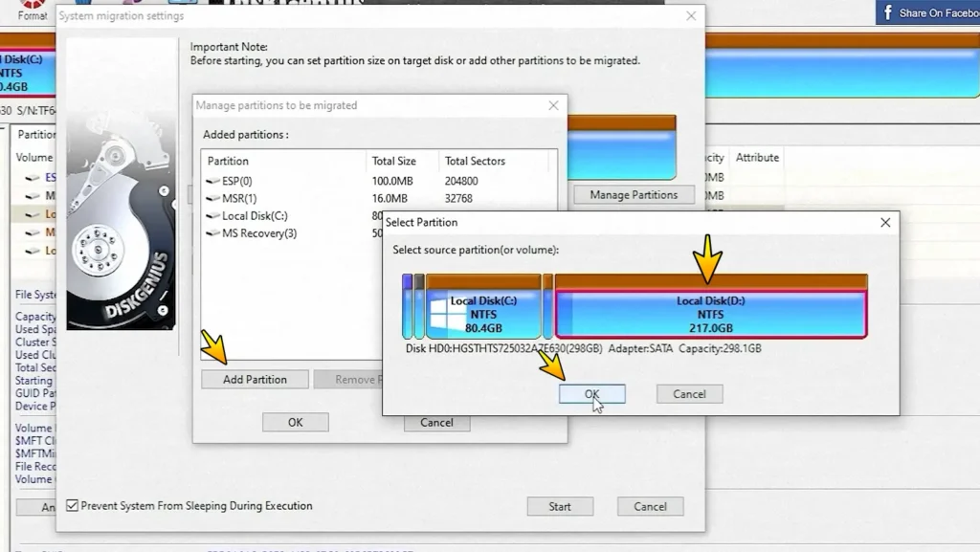Open Manage Partitions button in migration settings

tap(634, 195)
